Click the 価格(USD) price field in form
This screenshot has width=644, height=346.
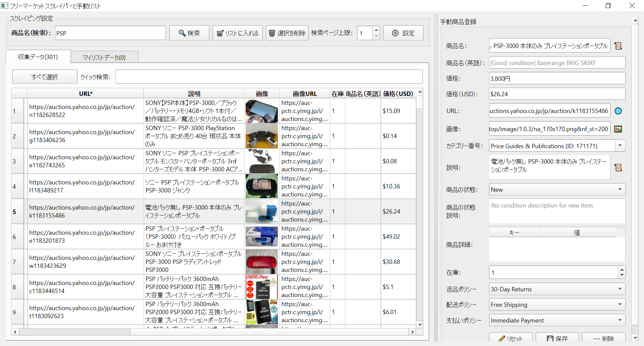[557, 94]
